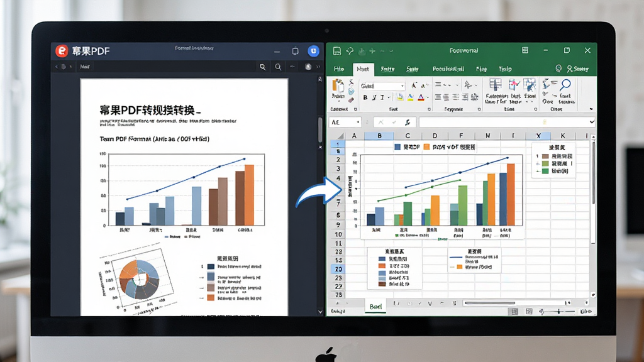The image size is (644, 362).
Task: Click the PDF viewer's vertical scrollbar thumb
Action: (x=320, y=129)
